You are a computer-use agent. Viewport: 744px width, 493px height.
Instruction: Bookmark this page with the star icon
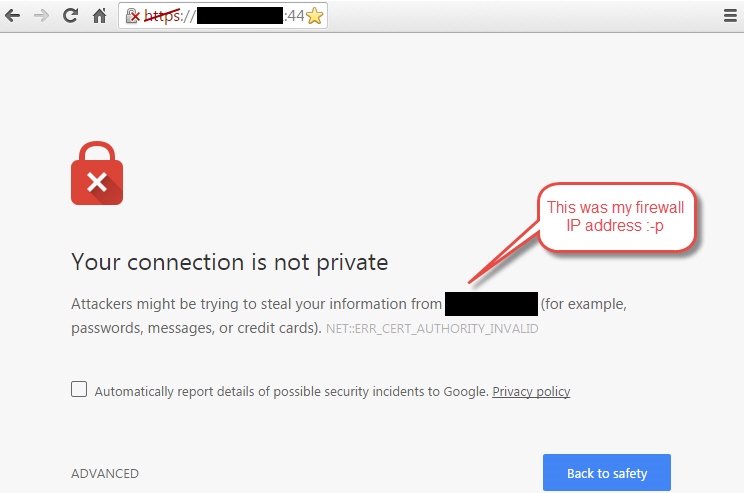coord(314,16)
